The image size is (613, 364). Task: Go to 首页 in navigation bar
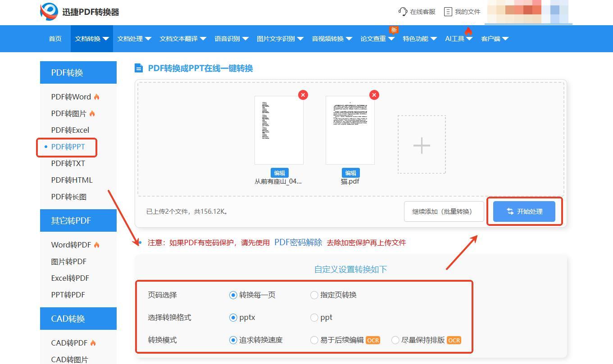(x=55, y=39)
